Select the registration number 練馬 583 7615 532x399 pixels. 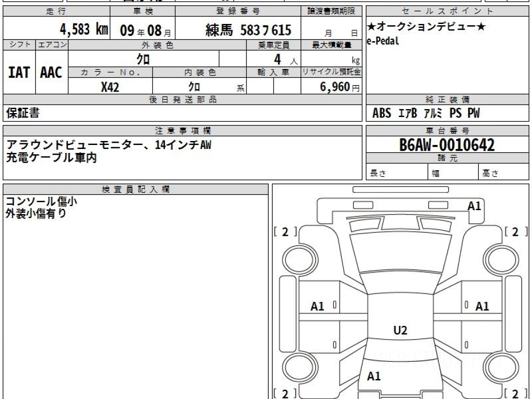248,30
